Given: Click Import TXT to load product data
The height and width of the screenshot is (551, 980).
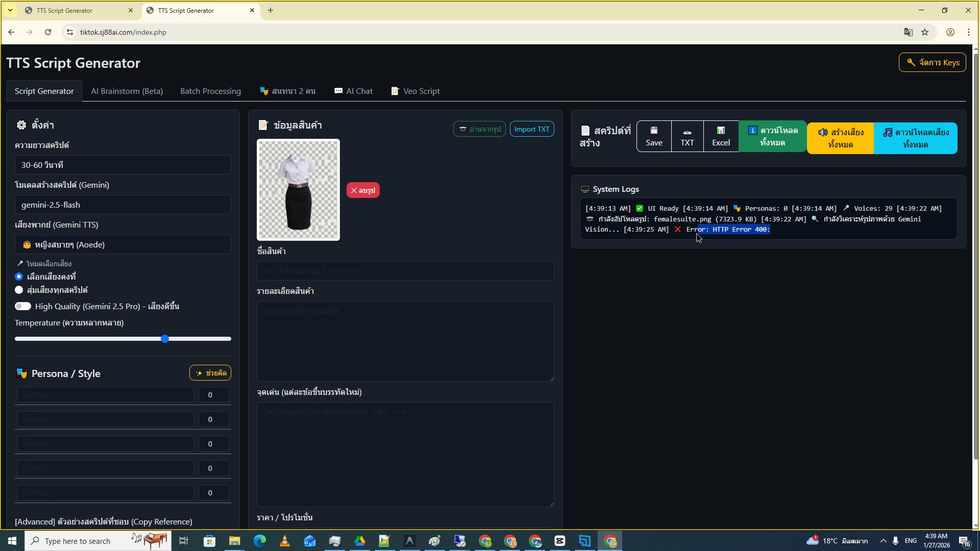Looking at the screenshot, I should pos(532,129).
